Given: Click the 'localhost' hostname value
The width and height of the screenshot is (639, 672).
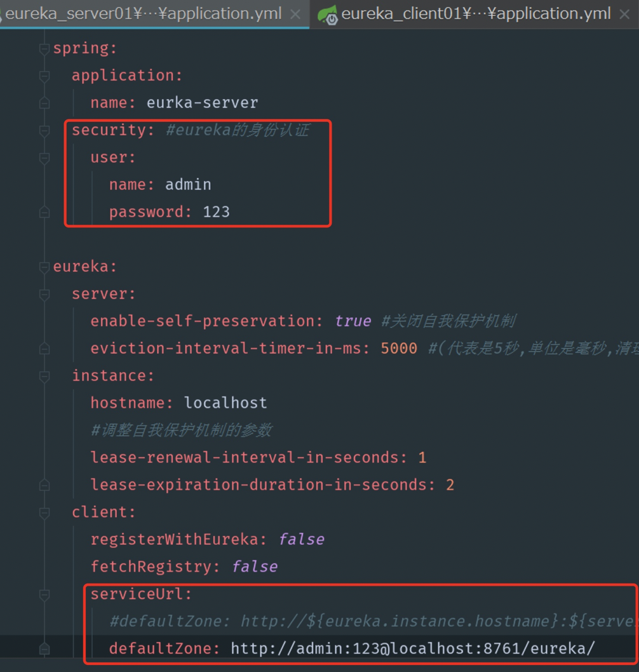Looking at the screenshot, I should click(x=225, y=403).
